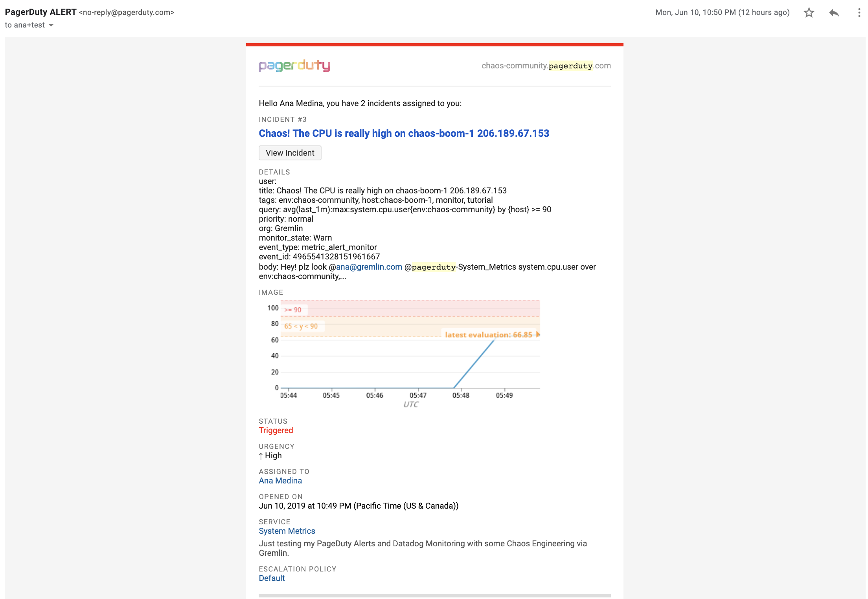Click the greeting 'Hello Ana Medina' line

click(x=360, y=103)
